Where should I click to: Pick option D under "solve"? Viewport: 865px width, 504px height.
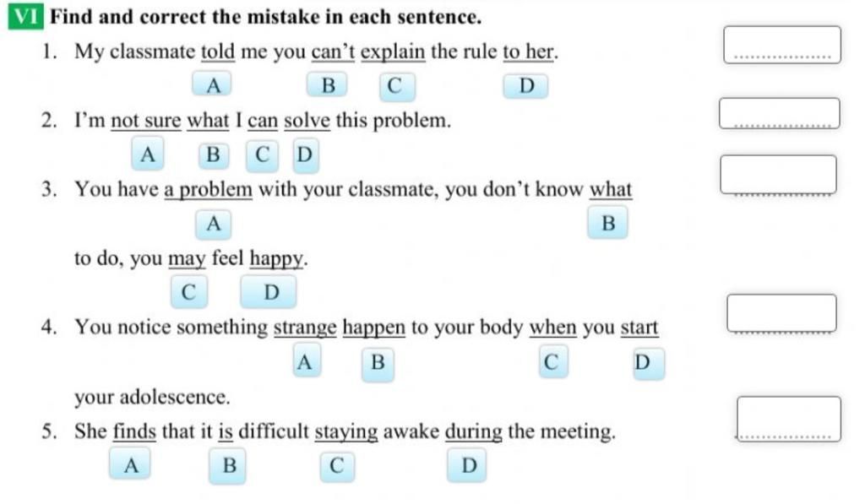(306, 155)
